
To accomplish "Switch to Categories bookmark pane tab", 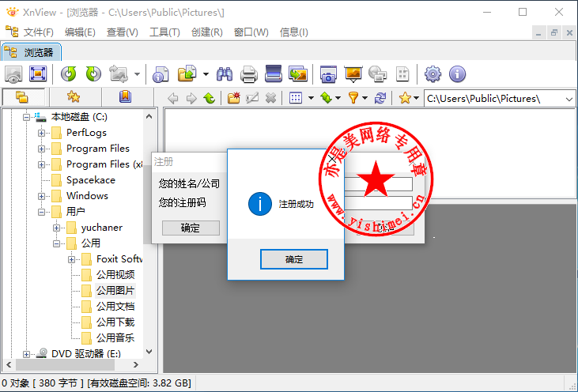I will (126, 97).
